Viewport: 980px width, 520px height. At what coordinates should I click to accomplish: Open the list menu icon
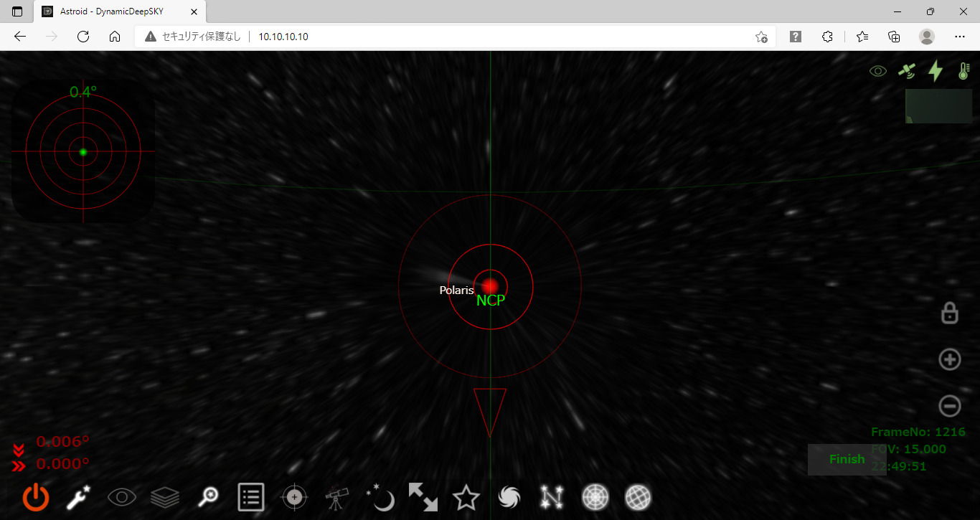251,497
